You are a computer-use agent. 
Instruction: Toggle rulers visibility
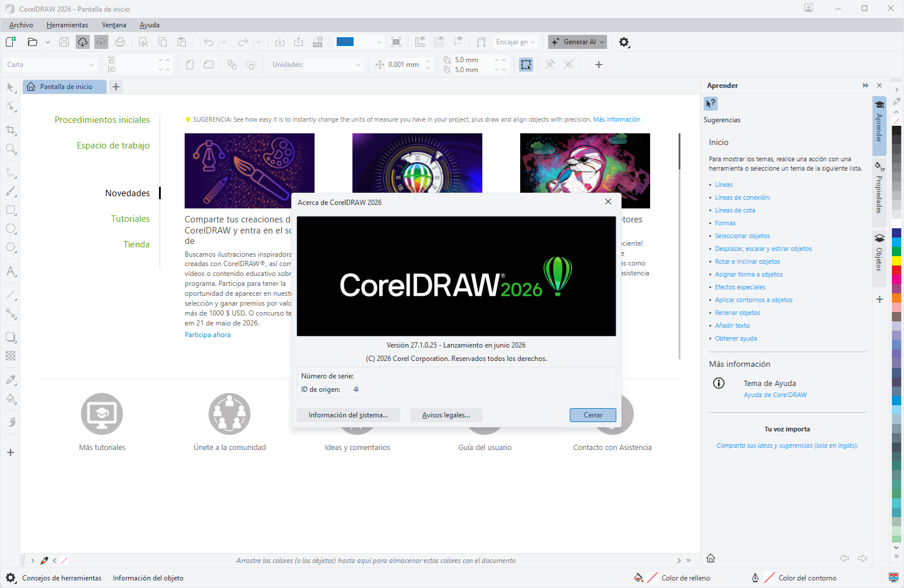[x=420, y=42]
